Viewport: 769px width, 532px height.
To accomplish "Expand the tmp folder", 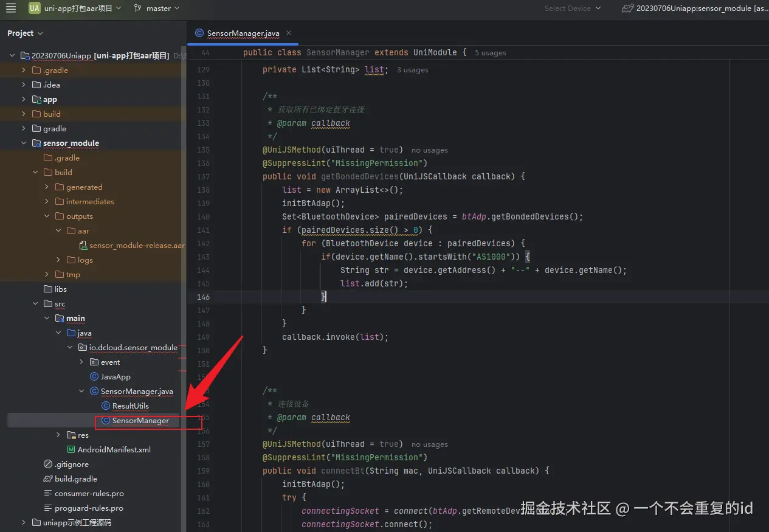I will click(x=47, y=274).
